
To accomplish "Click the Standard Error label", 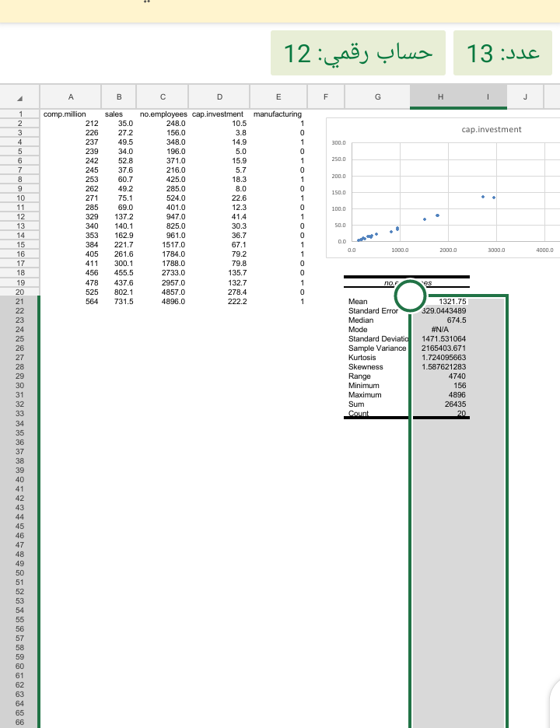I will tap(373, 310).
